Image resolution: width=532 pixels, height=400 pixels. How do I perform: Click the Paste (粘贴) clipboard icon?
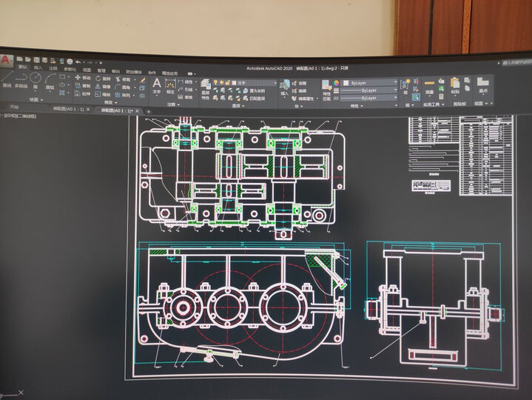(455, 84)
